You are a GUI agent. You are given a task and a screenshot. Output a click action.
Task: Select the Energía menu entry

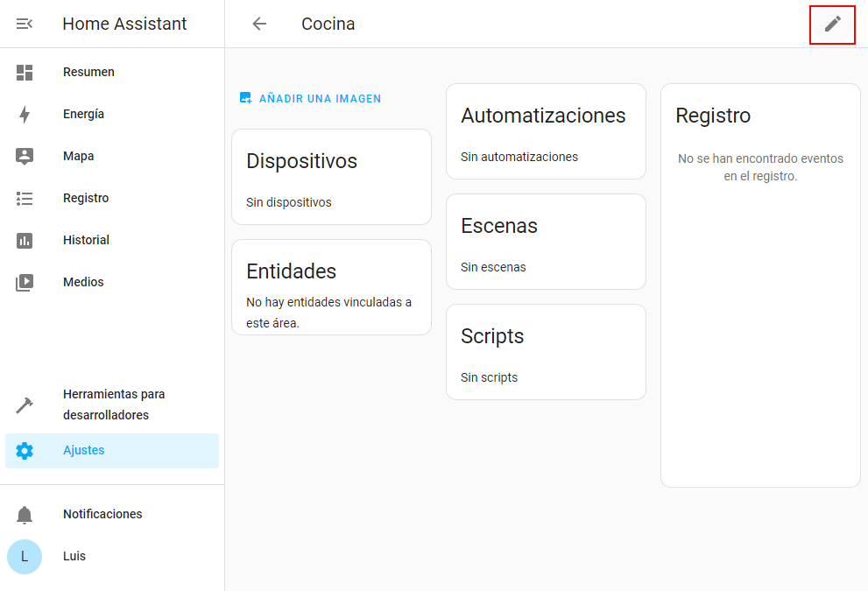[84, 114]
